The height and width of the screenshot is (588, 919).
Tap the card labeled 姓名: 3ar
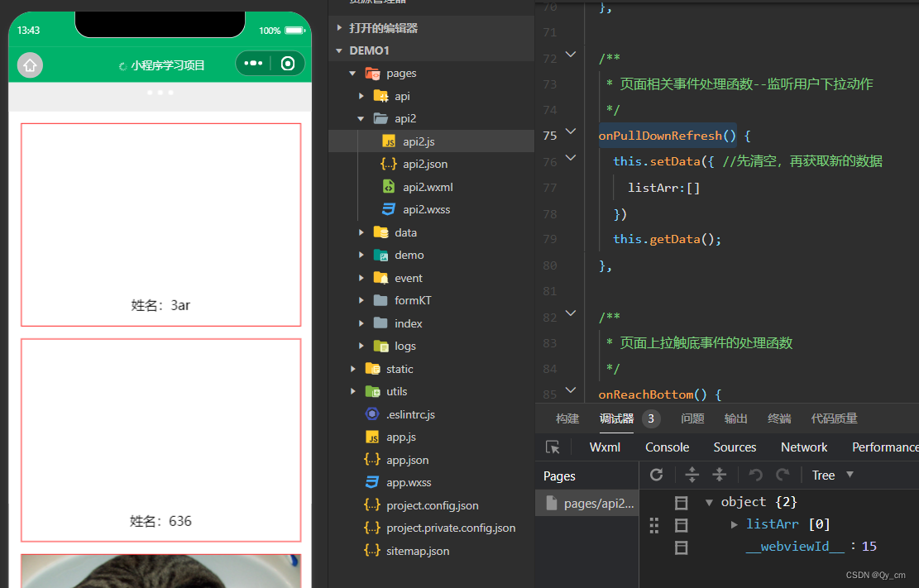(160, 224)
